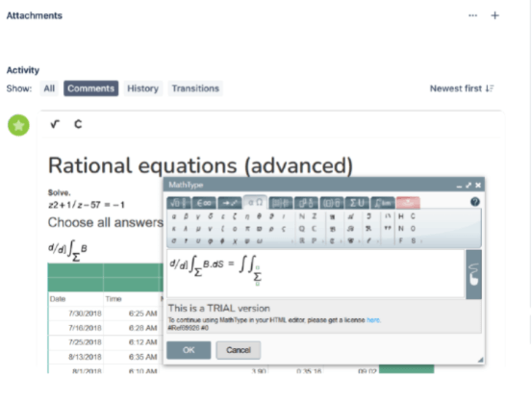Maximize the MathType dialog

(469, 186)
